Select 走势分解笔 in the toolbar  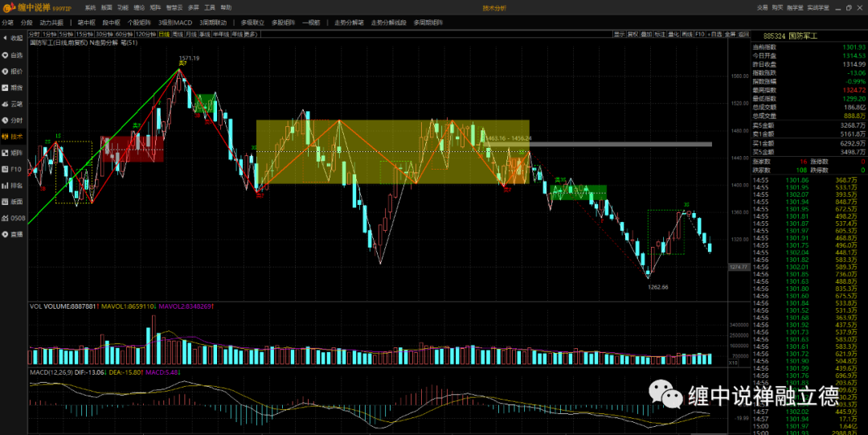350,23
